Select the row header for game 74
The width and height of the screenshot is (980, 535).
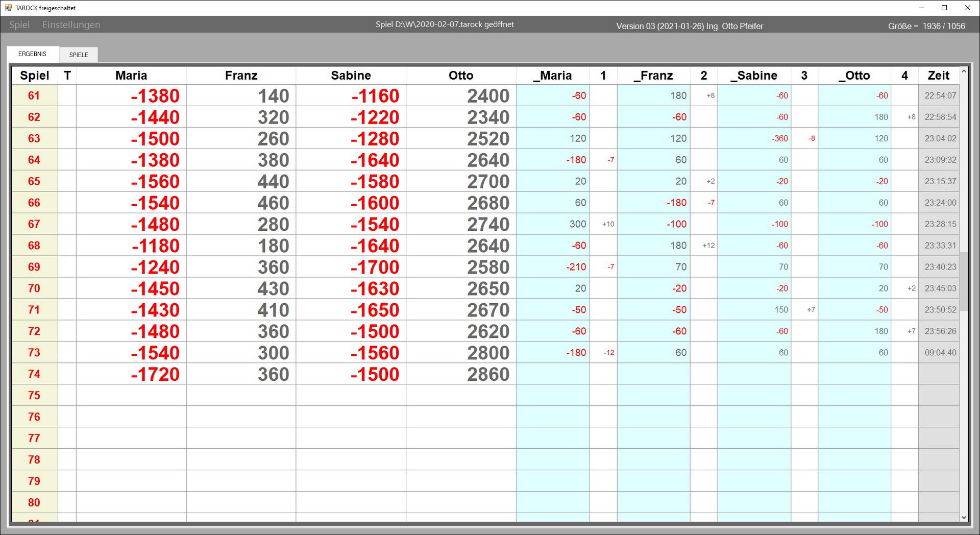[34, 374]
